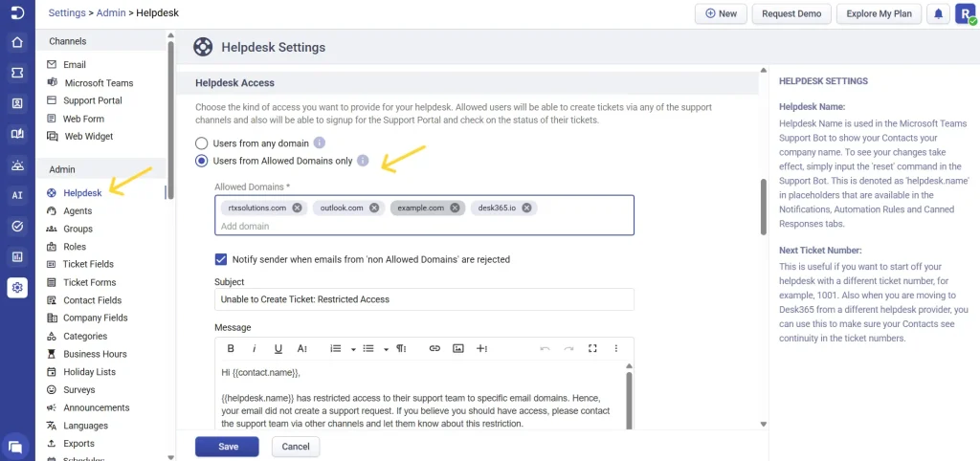Expand unordered list style dropdown arrow
Screen dimensions: 980x461
[386, 349]
